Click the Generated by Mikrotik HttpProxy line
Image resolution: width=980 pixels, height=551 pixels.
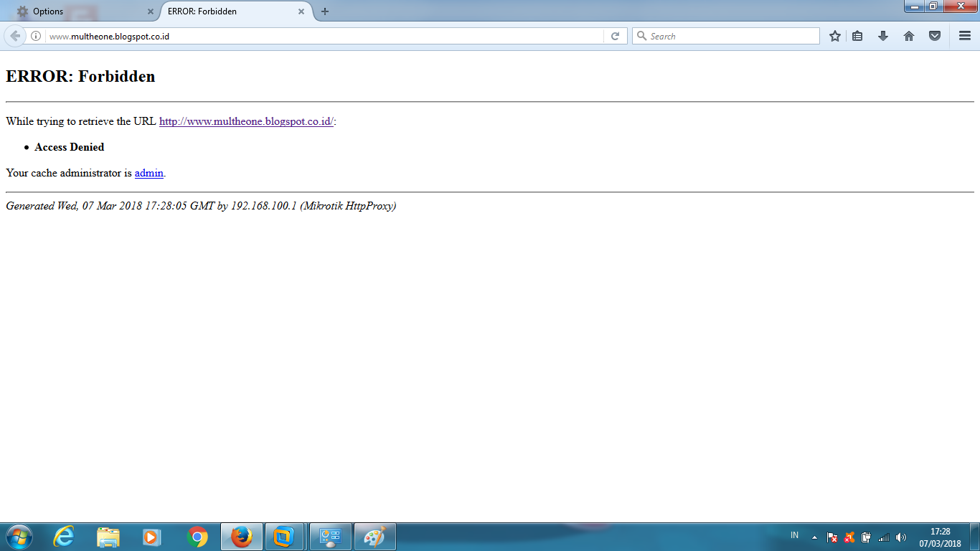tap(201, 206)
